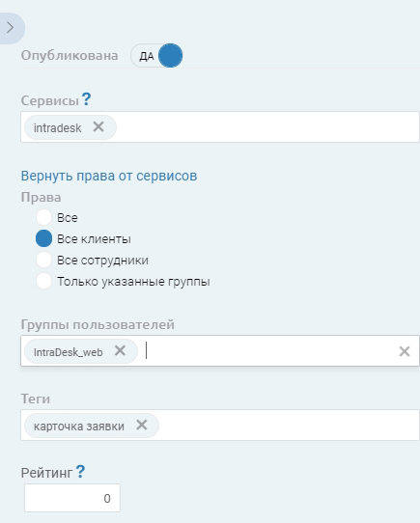Click inside the Сервисы field
This screenshot has width=420, height=523.
[267, 127]
